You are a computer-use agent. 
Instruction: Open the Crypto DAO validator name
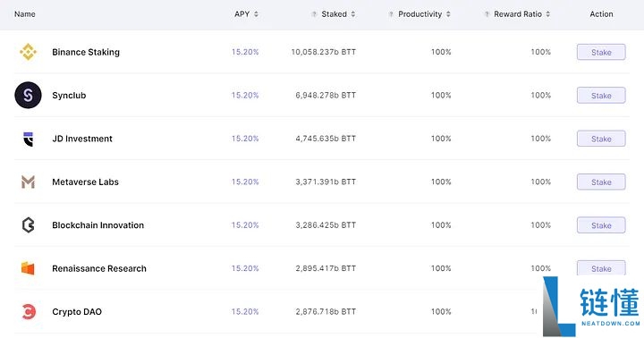[x=77, y=312]
